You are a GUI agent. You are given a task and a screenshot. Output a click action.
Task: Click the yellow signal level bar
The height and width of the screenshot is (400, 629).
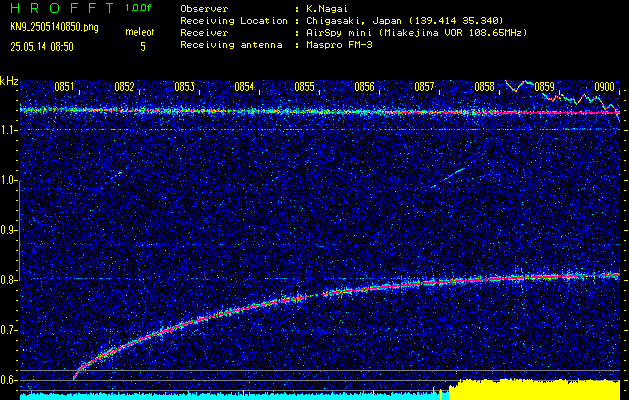click(534, 389)
